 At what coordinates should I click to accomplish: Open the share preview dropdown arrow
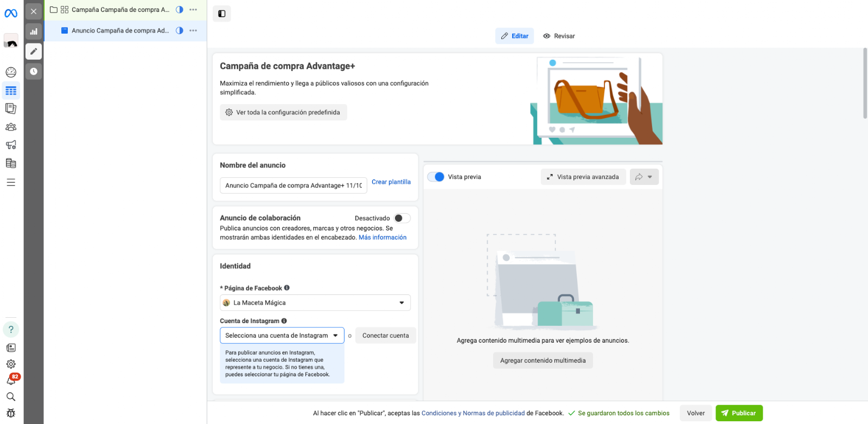click(x=644, y=177)
